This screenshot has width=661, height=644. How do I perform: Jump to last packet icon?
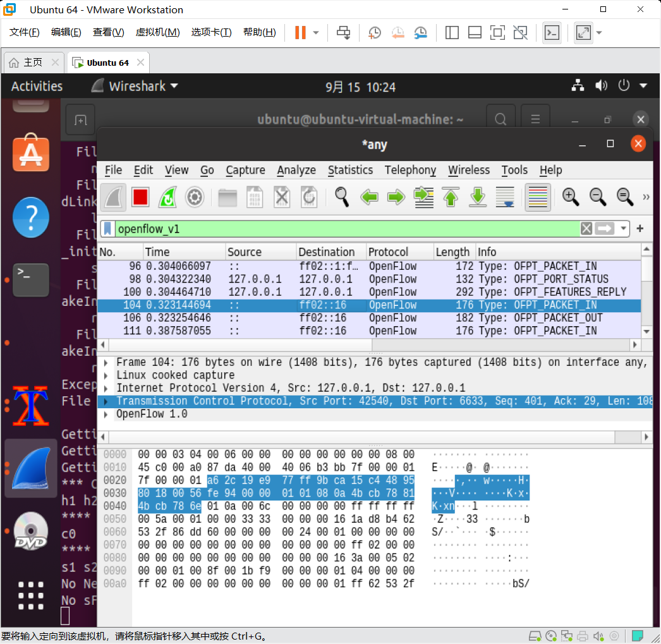pyautogui.click(x=478, y=197)
